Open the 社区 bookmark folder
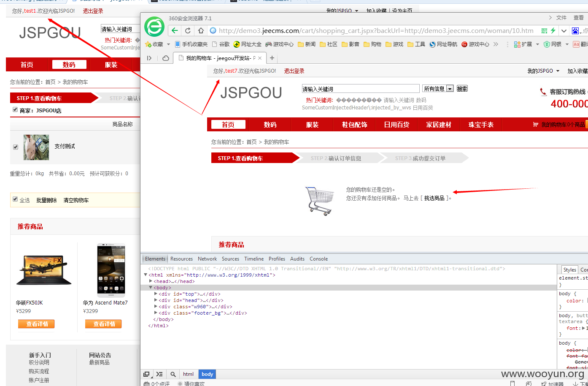Viewport: 588px width, 386px height. point(329,44)
